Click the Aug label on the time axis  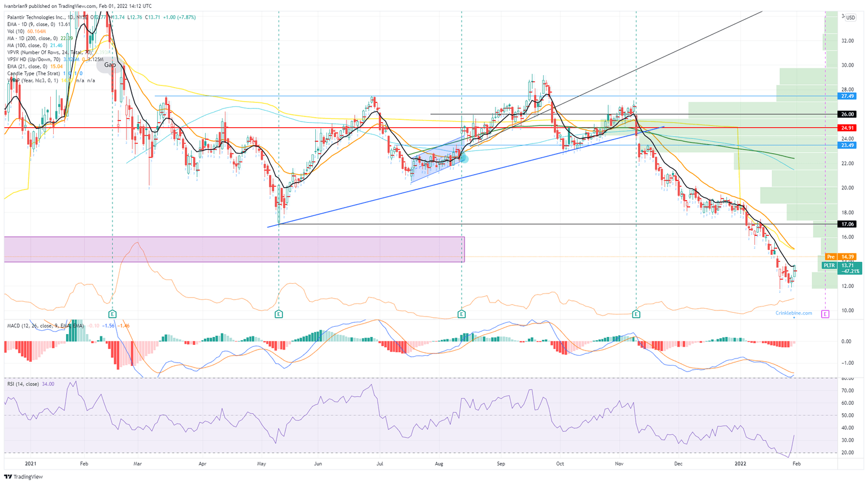click(440, 464)
